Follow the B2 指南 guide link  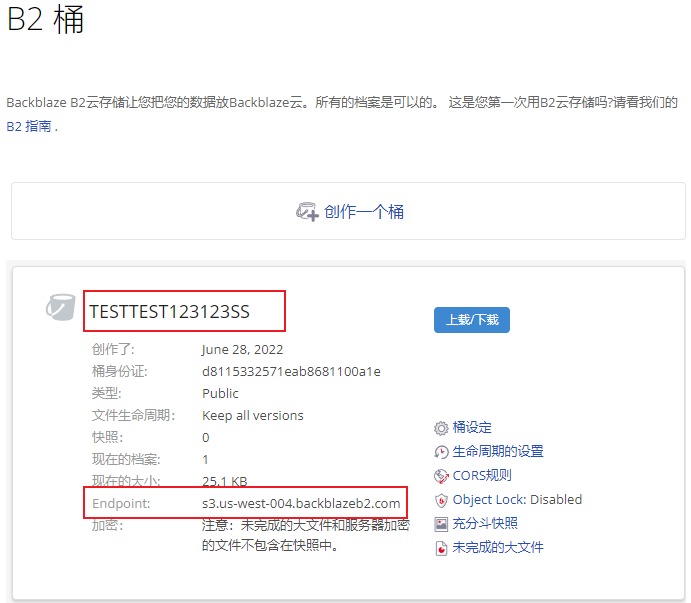click(x=29, y=127)
